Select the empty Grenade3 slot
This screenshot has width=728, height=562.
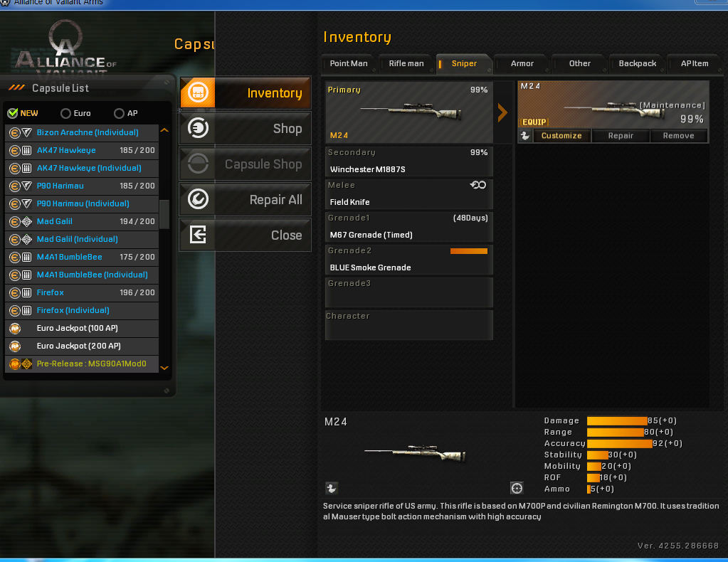tap(408, 292)
